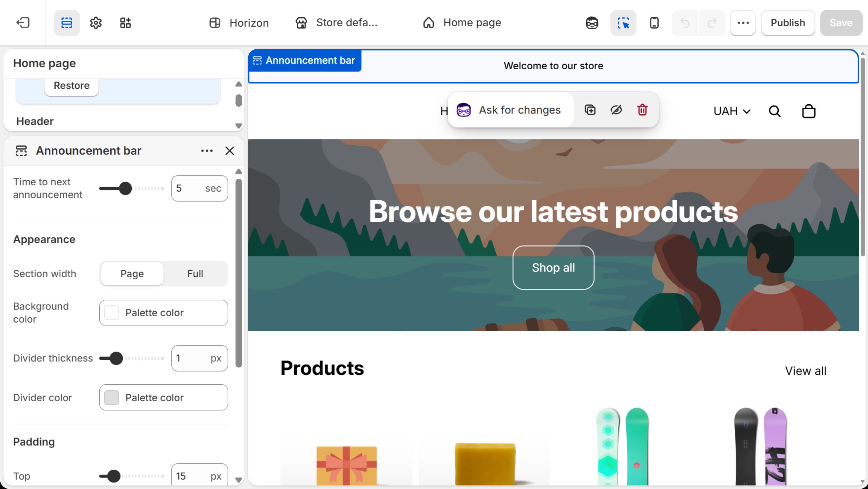Save the theme changes
868x489 pixels.
click(841, 23)
